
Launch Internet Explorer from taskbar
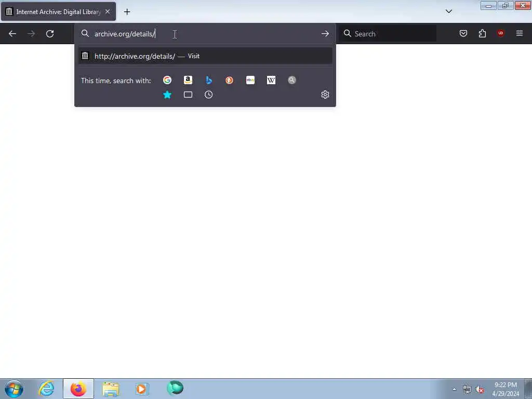46,389
